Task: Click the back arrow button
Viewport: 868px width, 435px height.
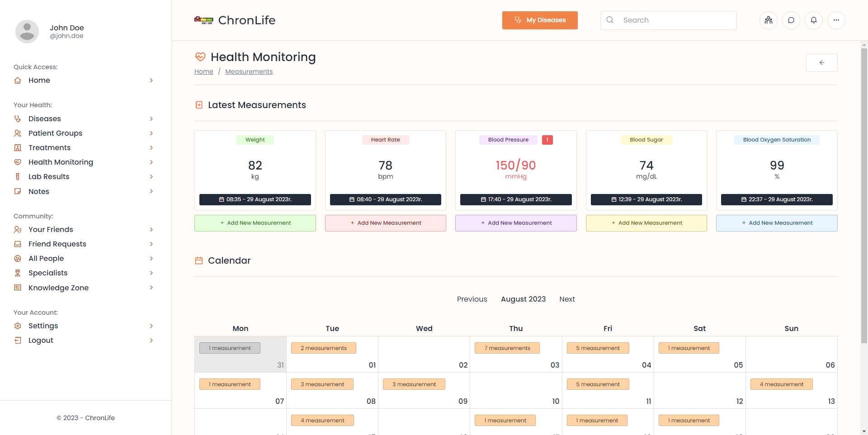Action: coord(821,63)
